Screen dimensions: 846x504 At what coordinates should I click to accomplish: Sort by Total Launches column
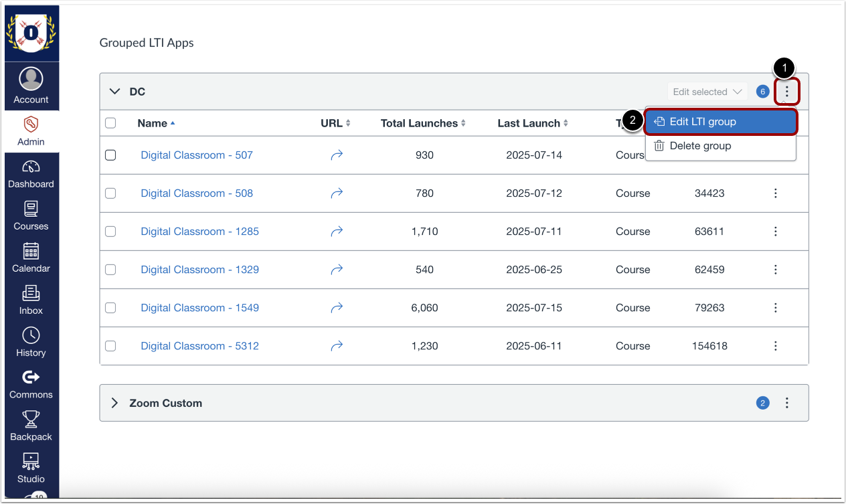[423, 123]
